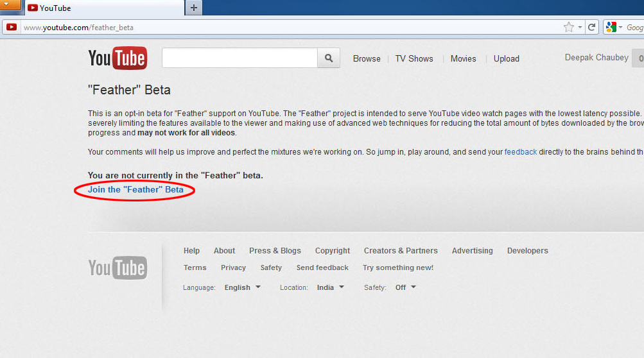
Task: Follow the feedback link in paragraph
Action: 520,152
